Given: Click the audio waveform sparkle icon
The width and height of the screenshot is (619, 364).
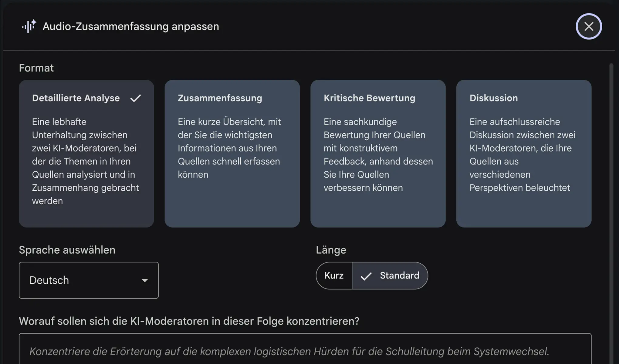Looking at the screenshot, I should click(29, 26).
